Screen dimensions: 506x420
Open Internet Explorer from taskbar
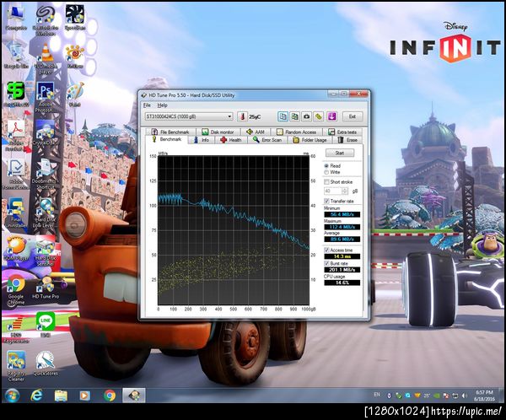[x=36, y=396]
